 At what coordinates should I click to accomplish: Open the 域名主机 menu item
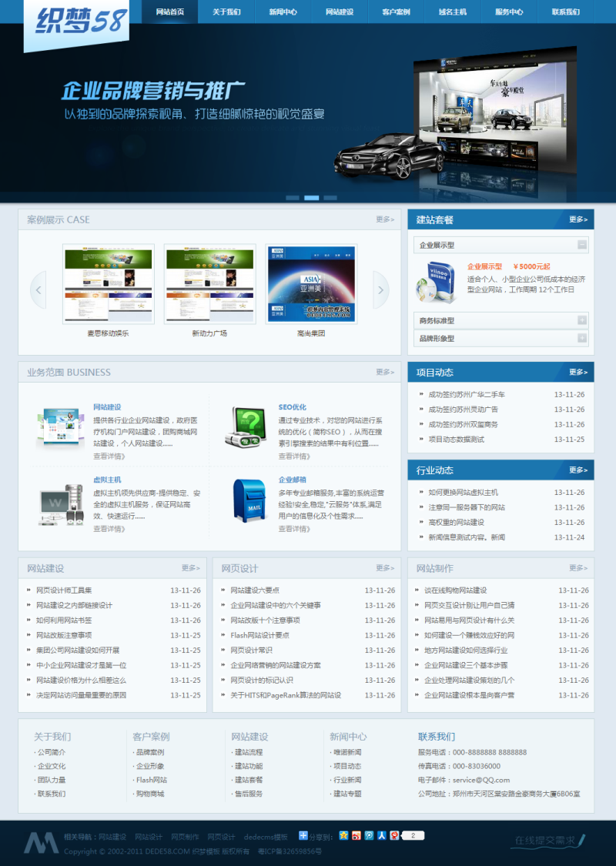[451, 12]
